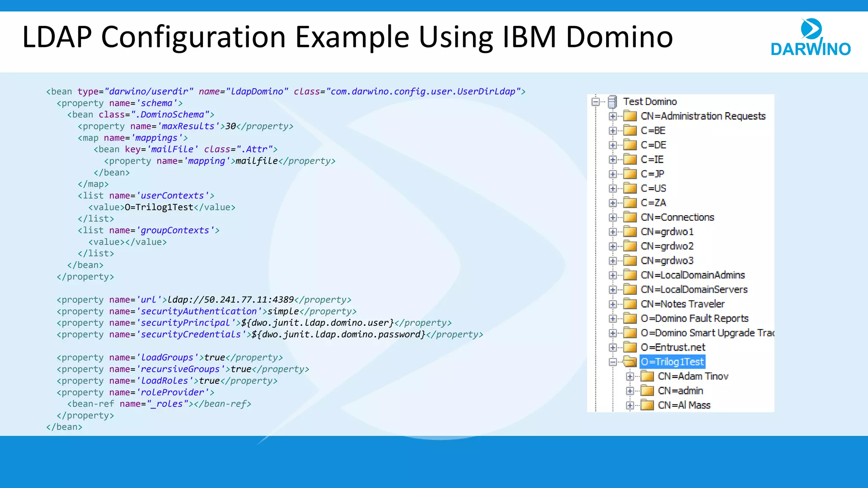Click the CN=grdwo2 folder icon
The image size is (868, 488).
coord(630,246)
